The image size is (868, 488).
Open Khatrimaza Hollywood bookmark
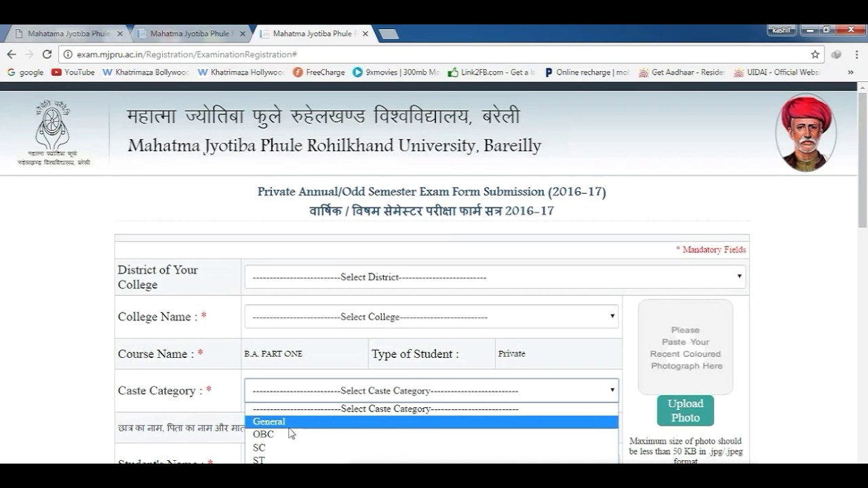coord(241,72)
